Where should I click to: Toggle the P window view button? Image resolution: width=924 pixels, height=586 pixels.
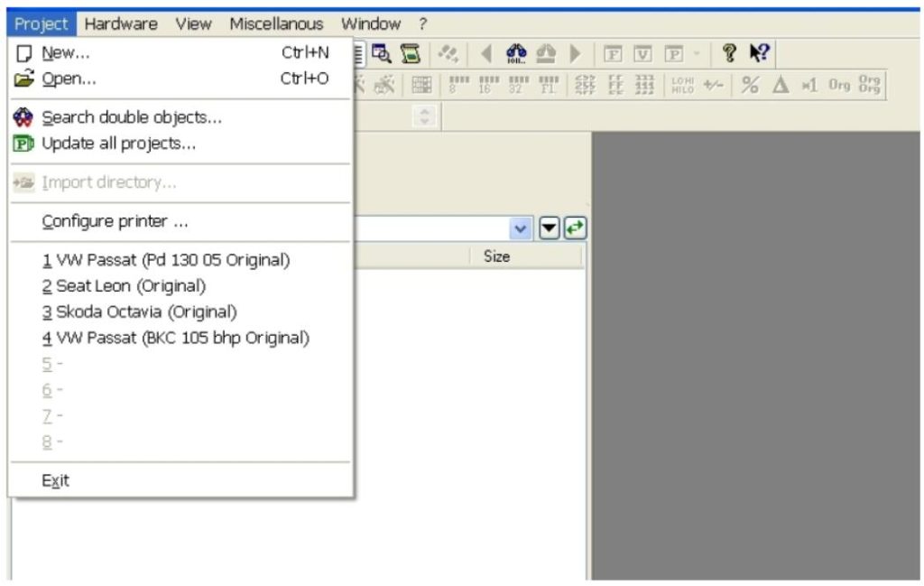[674, 52]
